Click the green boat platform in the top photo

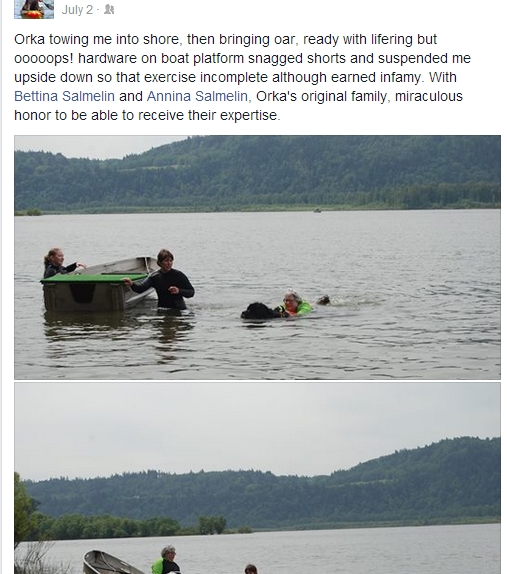(94, 278)
